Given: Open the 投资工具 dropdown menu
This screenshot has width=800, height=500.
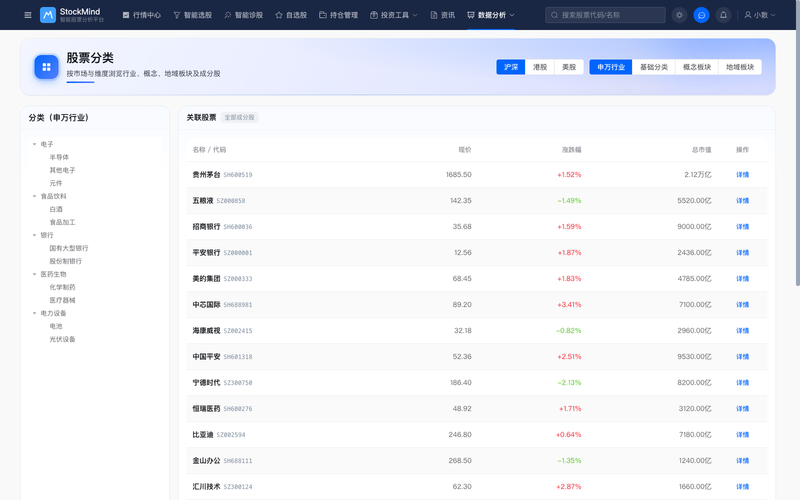Looking at the screenshot, I should pyautogui.click(x=394, y=15).
